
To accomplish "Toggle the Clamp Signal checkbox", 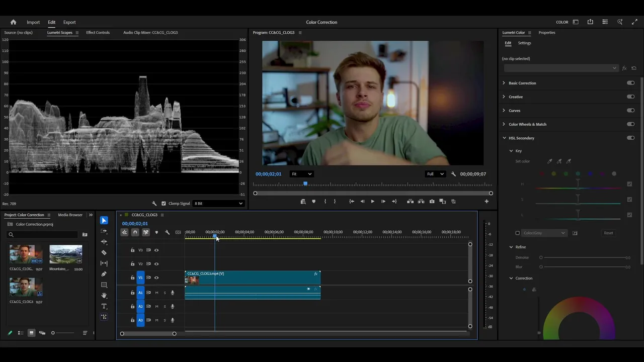I will pyautogui.click(x=164, y=204).
